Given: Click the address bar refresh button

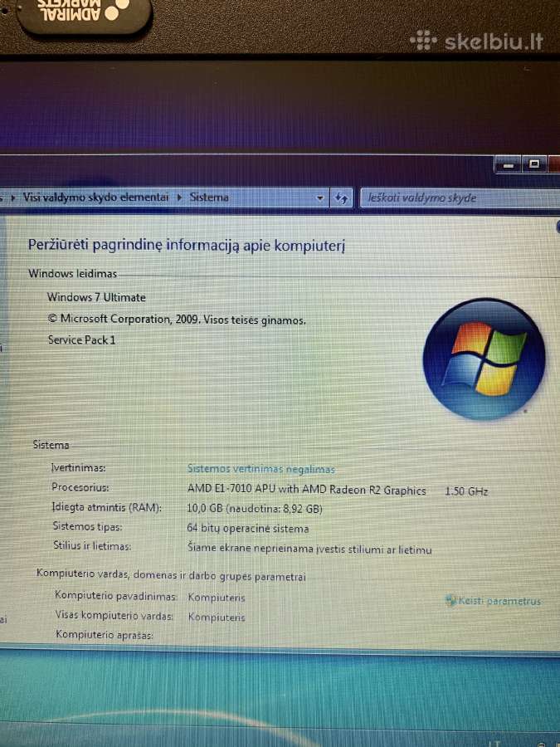Looking at the screenshot, I should coord(340,198).
